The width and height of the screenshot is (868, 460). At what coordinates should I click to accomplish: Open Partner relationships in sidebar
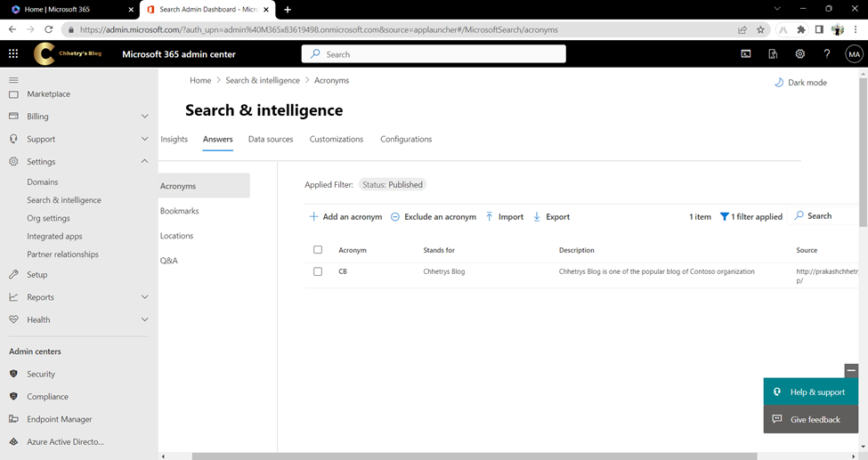click(63, 254)
